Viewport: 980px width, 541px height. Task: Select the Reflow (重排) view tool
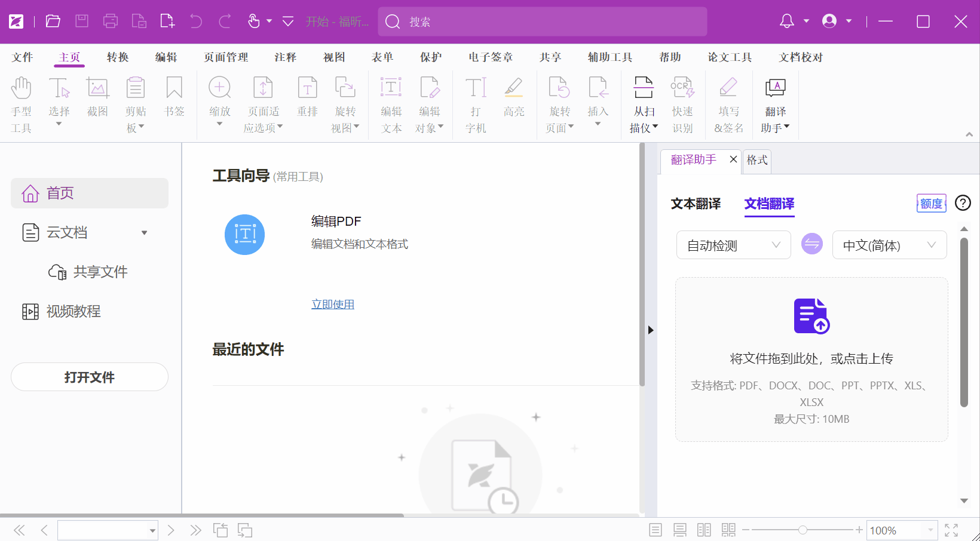[x=307, y=97]
